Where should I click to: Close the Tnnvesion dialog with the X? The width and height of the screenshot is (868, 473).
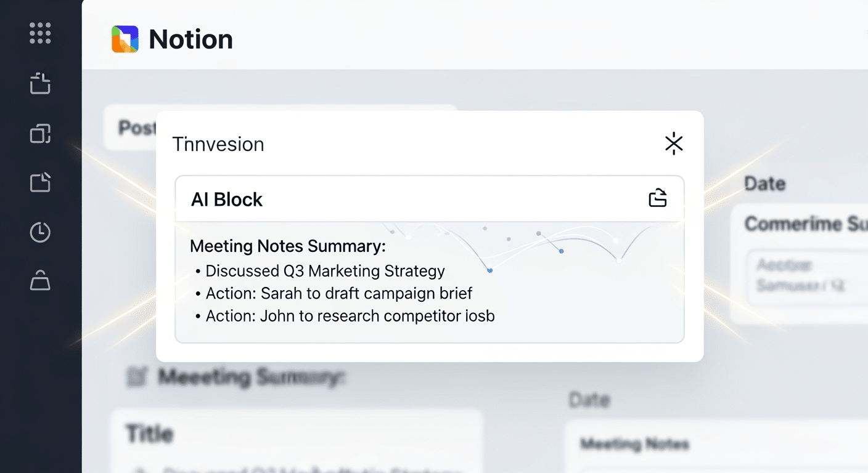coord(674,144)
